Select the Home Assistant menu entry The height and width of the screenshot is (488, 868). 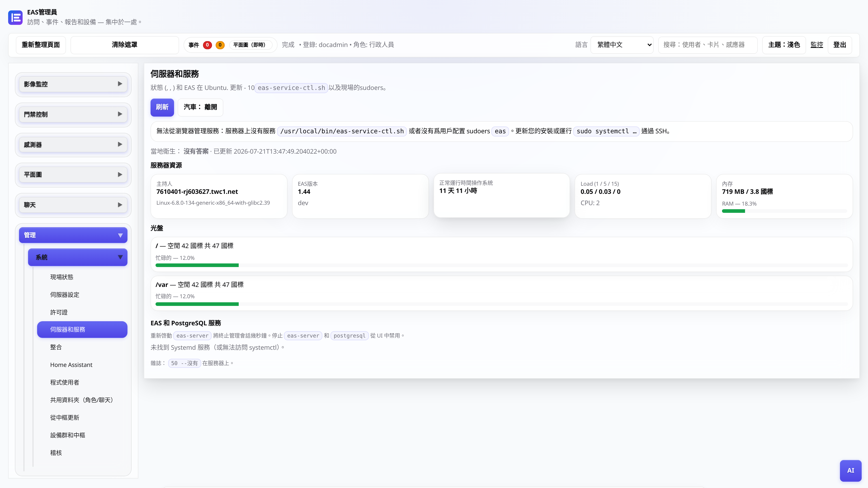(71, 365)
